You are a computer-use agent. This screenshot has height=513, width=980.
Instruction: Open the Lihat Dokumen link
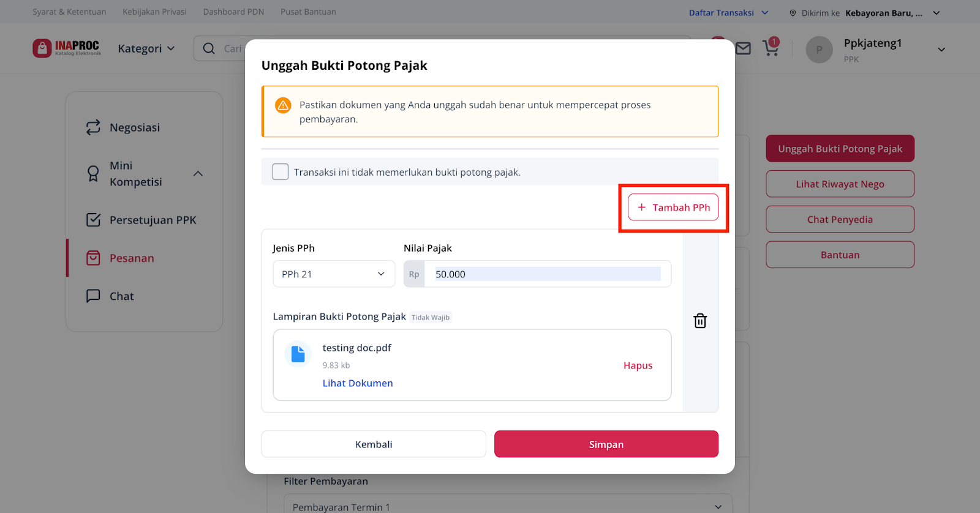(358, 383)
